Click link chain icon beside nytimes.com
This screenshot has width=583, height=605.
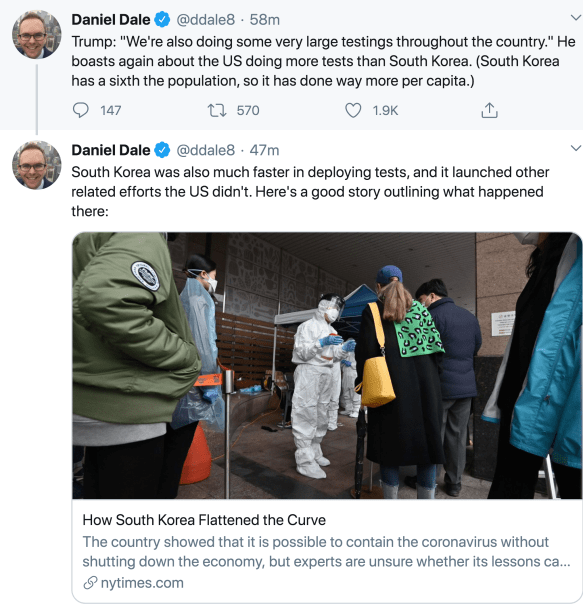click(90, 583)
